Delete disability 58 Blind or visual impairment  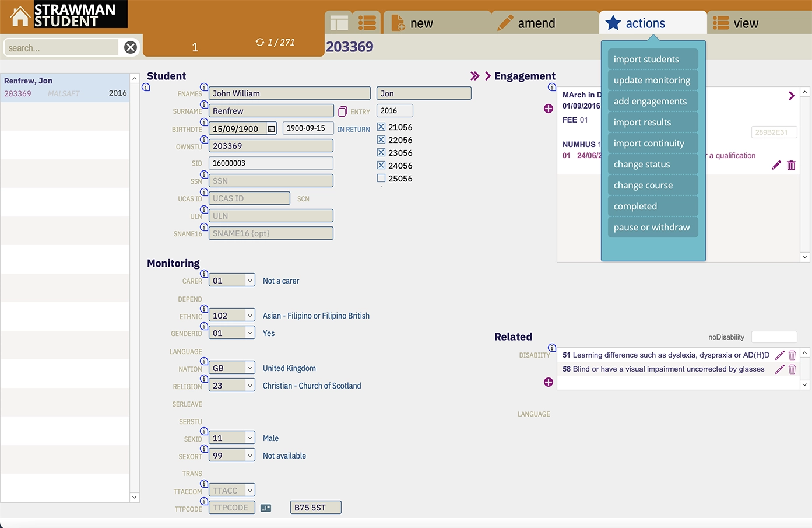(792, 369)
